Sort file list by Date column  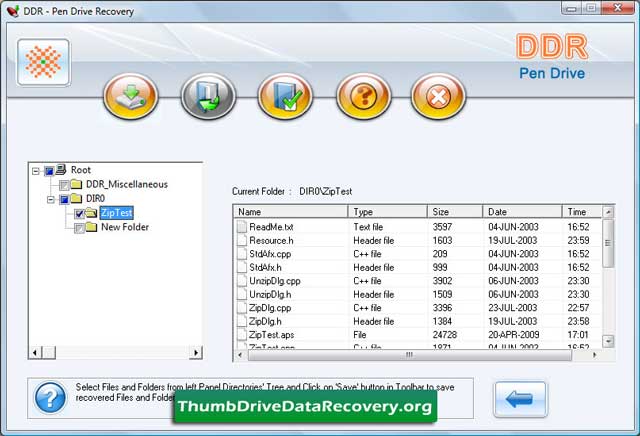[522, 211]
